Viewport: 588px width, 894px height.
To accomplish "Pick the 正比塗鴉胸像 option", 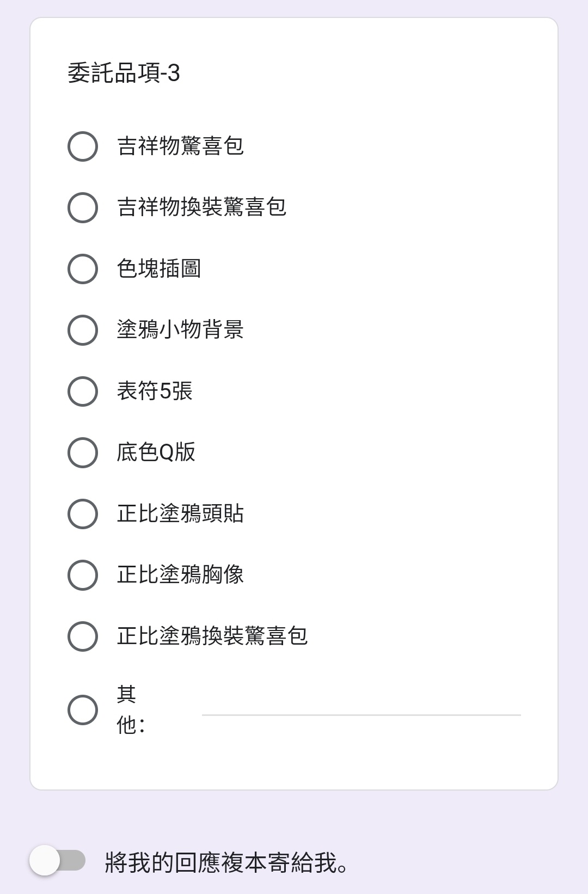I will coord(83,575).
